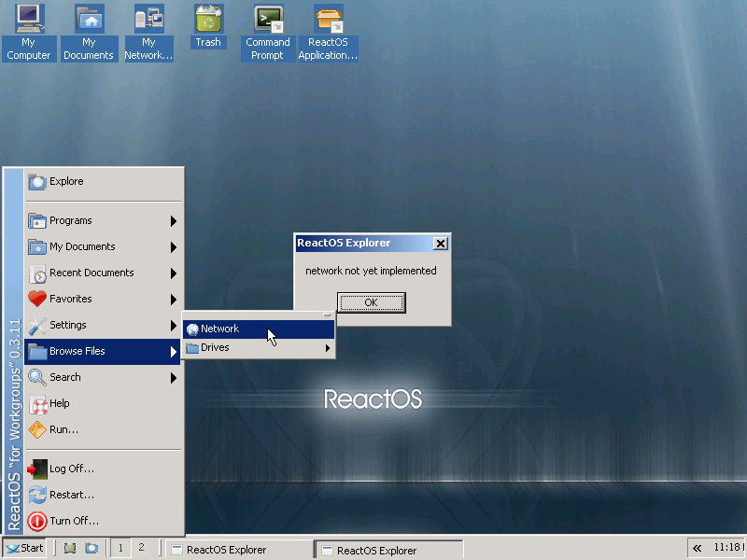
Task: Activate the first ReactOS Explorer taskbar button
Action: [239, 550]
